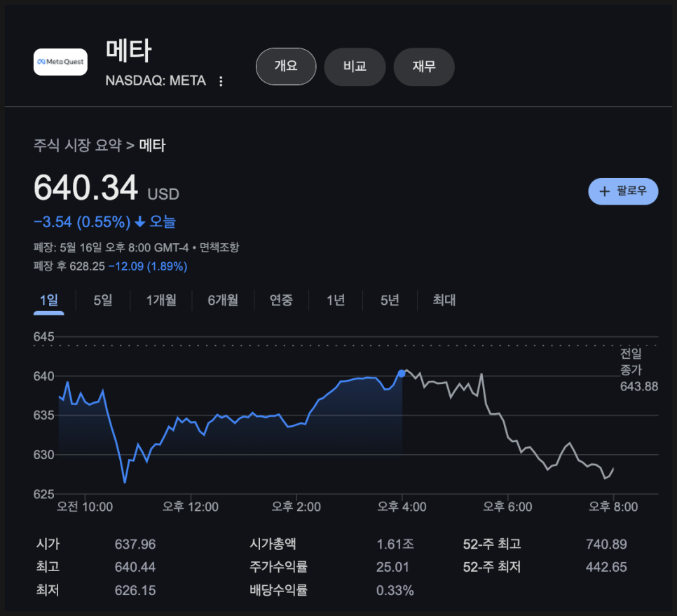Click the 시가총액 label
The image size is (677, 616).
273,545
